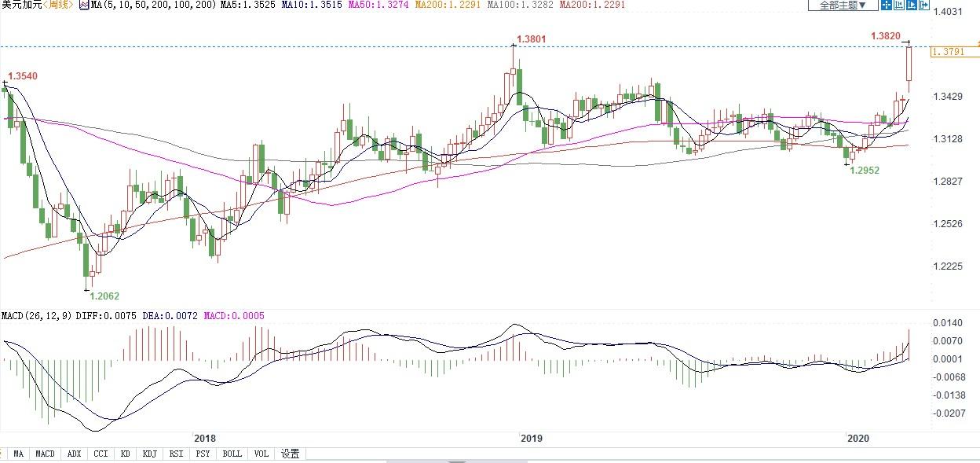Open the 设置 settings panel
Image resolution: width=980 pixels, height=463 pixels.
pos(290,454)
